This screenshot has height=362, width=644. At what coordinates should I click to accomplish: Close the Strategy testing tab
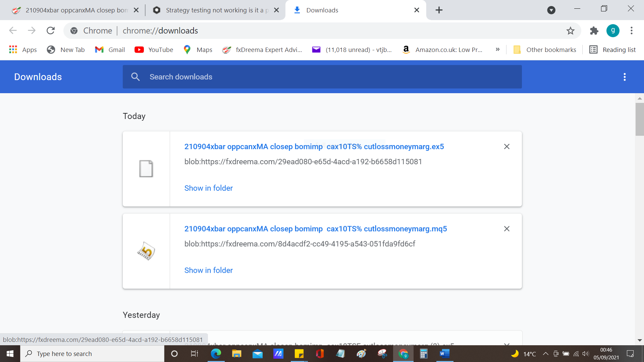click(276, 10)
